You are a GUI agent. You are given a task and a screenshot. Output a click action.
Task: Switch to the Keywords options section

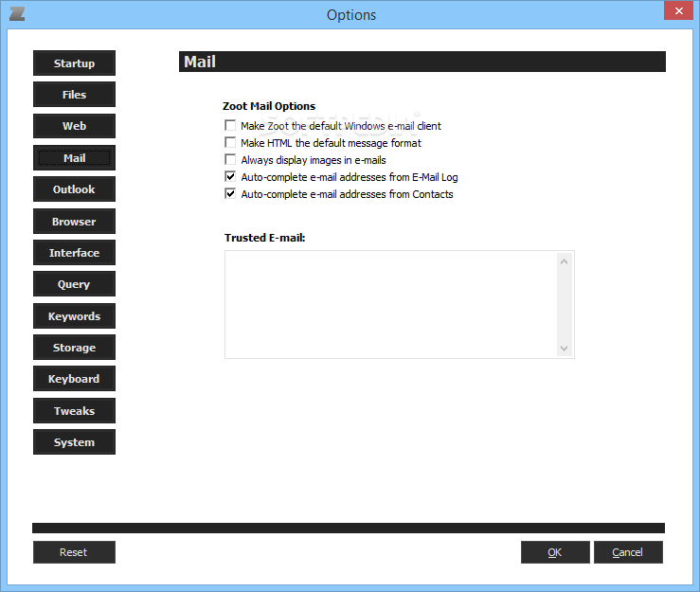point(74,315)
